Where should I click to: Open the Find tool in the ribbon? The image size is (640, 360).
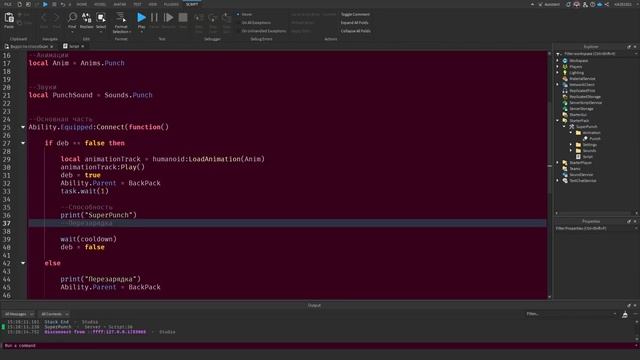[x=72, y=18]
